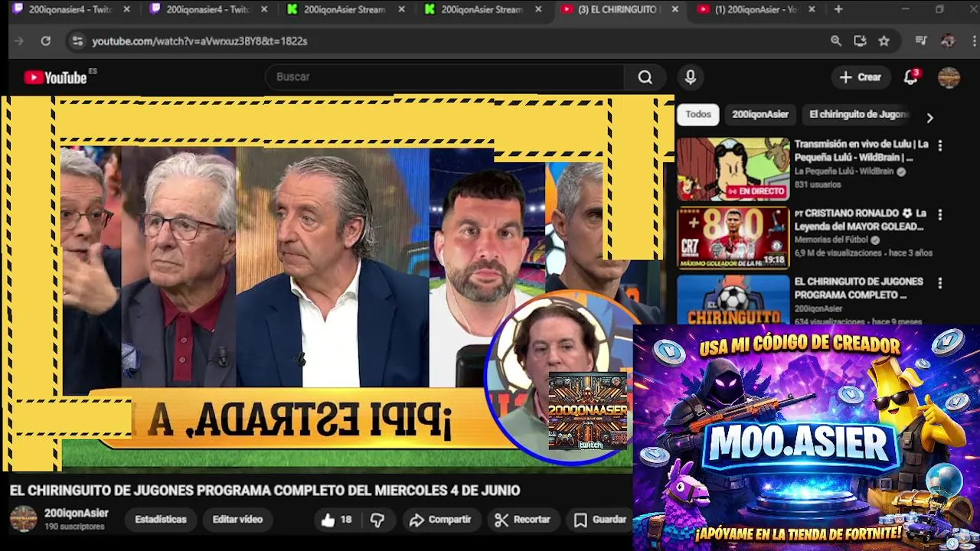Click the Guardar save button

click(600, 520)
